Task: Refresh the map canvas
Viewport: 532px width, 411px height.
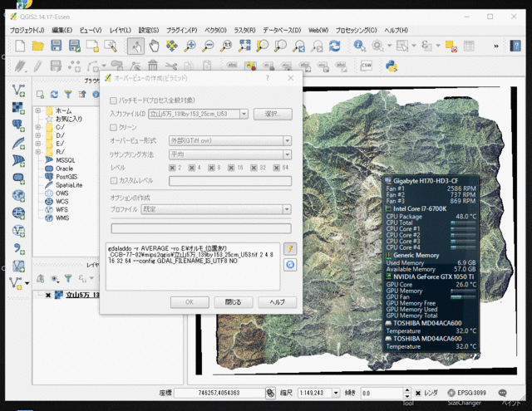Action: tap(334, 46)
